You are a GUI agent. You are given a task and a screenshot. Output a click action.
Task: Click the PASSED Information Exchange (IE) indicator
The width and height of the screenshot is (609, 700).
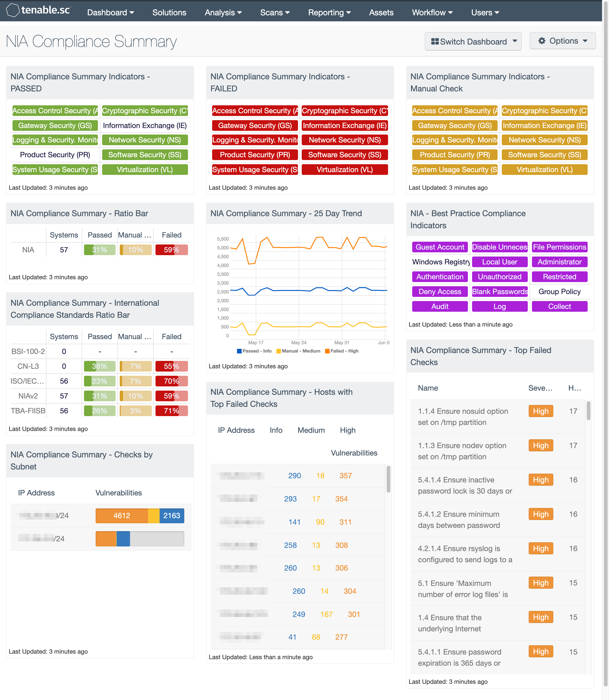145,126
